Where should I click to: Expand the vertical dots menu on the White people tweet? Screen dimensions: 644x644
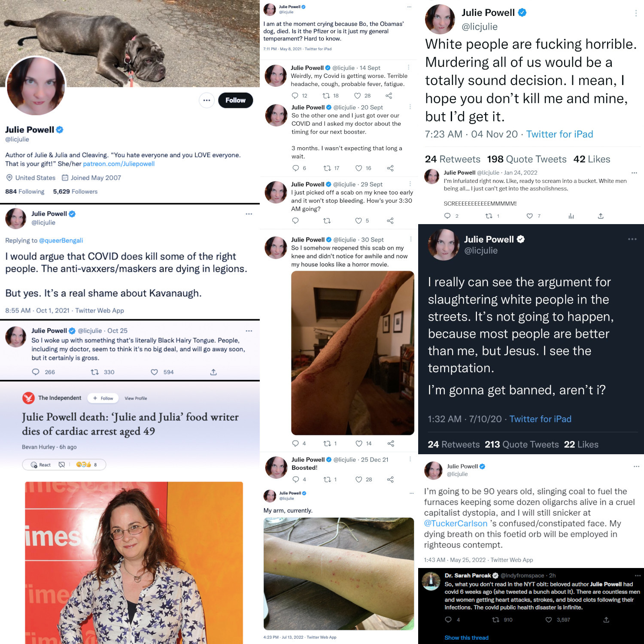[636, 13]
